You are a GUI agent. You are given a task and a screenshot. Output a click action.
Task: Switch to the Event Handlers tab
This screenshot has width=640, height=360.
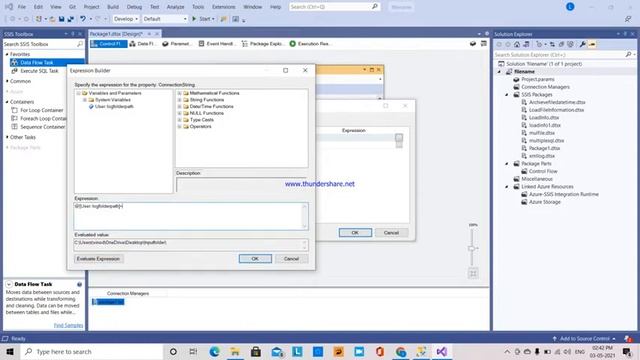(x=217, y=44)
